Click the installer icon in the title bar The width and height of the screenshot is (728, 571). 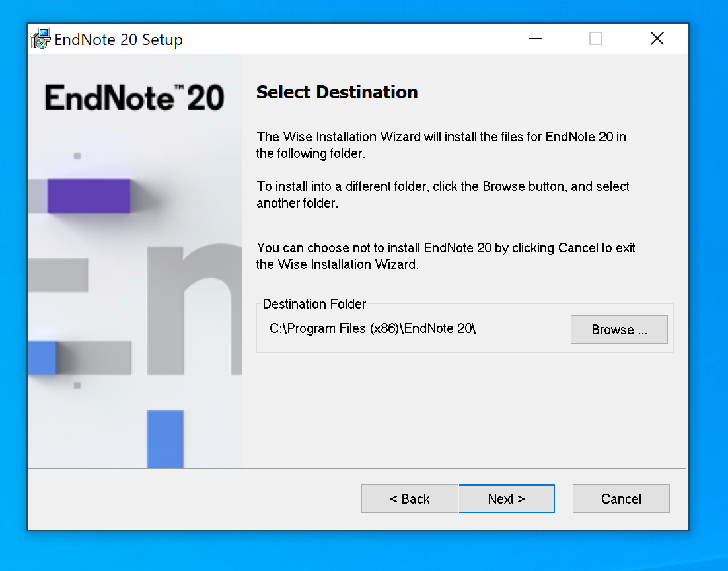click(x=40, y=39)
